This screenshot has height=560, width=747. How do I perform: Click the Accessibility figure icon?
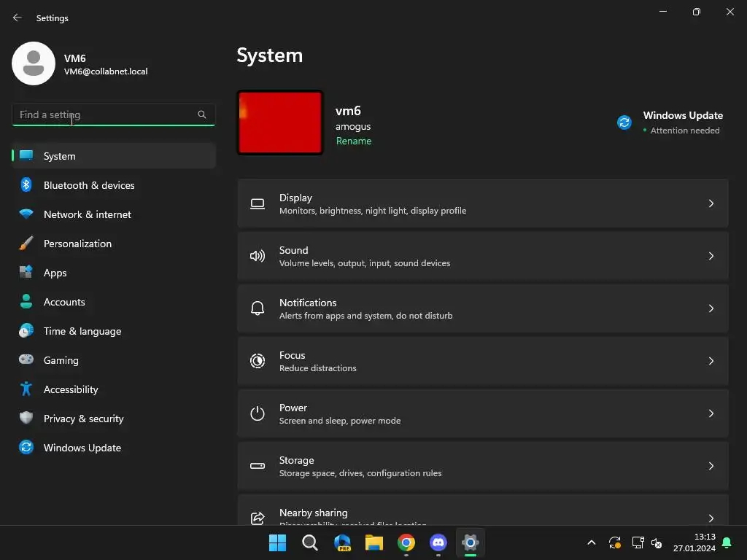click(26, 389)
